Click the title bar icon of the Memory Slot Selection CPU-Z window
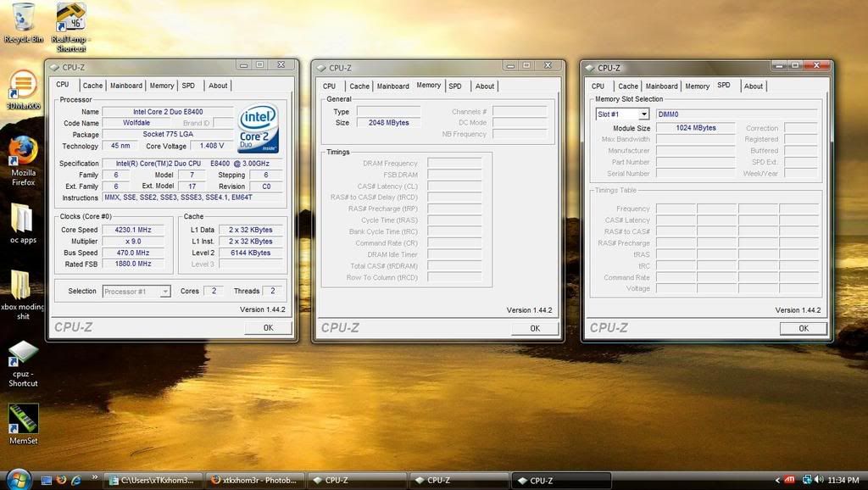 click(x=590, y=68)
